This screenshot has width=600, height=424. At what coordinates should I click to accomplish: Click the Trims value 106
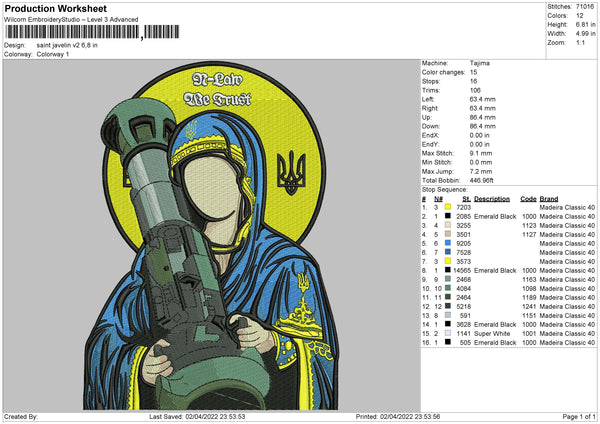(x=475, y=90)
